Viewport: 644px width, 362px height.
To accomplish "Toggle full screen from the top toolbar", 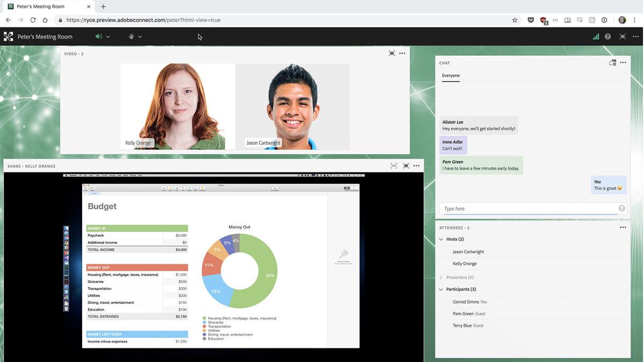I will point(622,36).
